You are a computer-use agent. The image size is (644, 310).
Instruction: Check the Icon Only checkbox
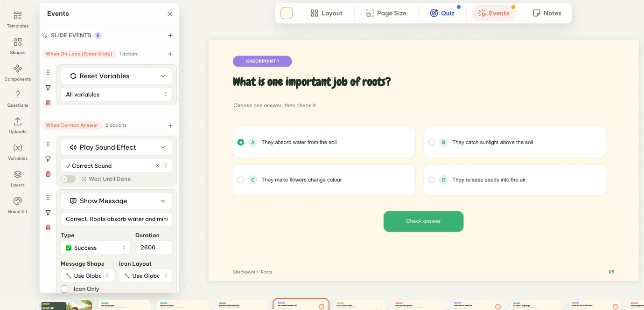64,289
